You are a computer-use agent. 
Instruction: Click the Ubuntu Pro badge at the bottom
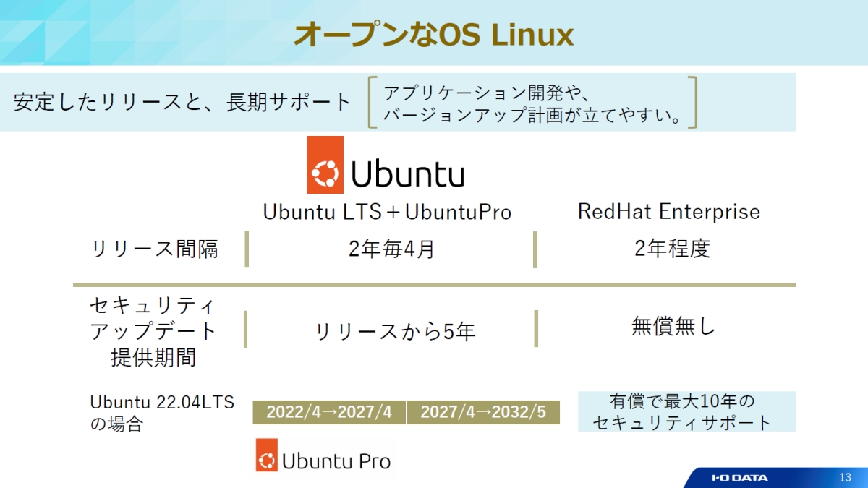point(325,458)
